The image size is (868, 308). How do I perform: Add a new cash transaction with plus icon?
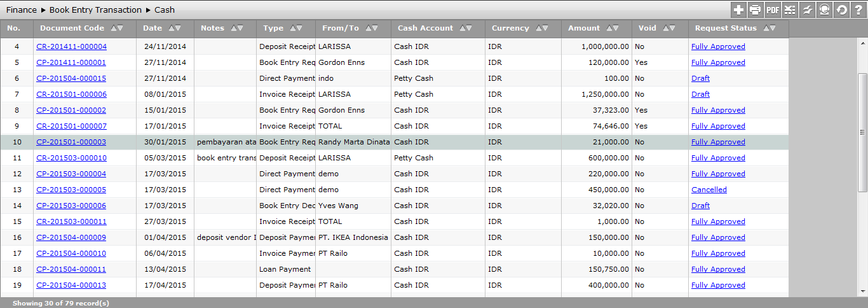click(738, 10)
